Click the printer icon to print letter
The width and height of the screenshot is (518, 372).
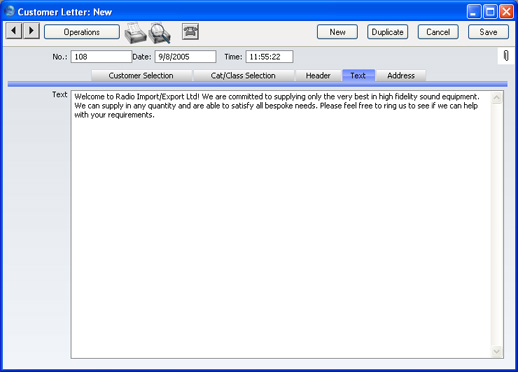[135, 33]
